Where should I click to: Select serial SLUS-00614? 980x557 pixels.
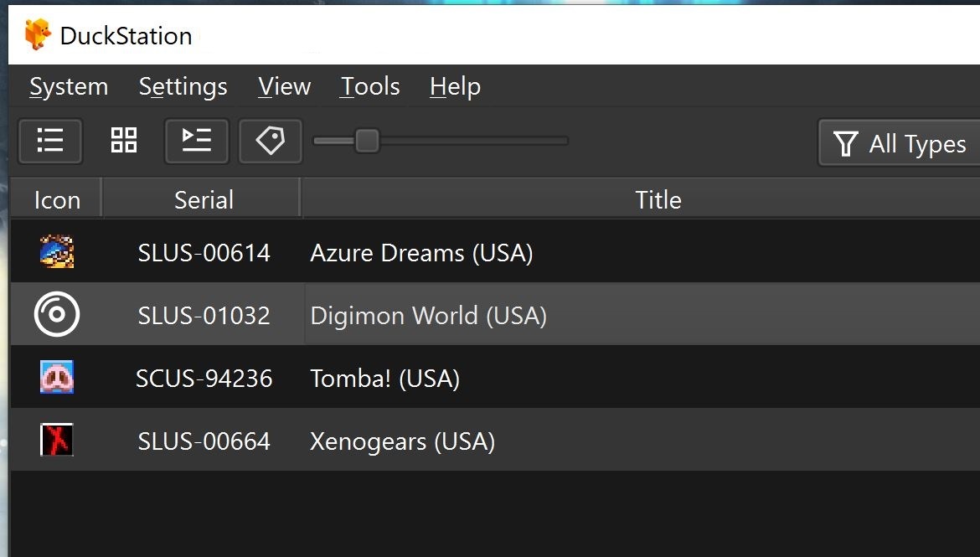(x=204, y=253)
